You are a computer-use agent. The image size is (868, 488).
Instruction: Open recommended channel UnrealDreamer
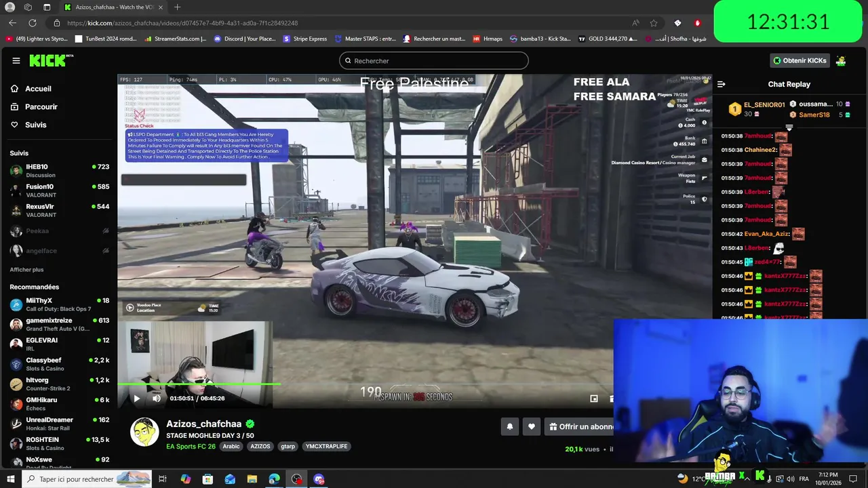(x=59, y=424)
